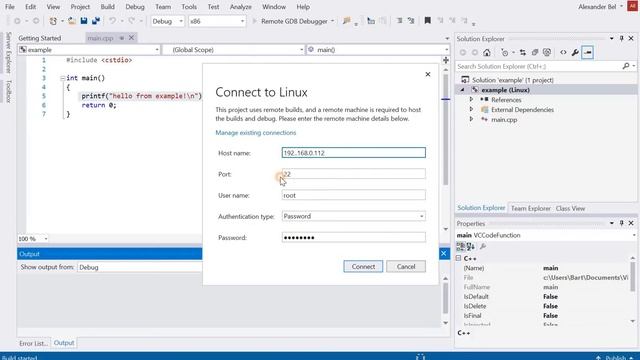Click the Cancel button in dialog
Image resolution: width=640 pixels, height=360 pixels.
406,267
